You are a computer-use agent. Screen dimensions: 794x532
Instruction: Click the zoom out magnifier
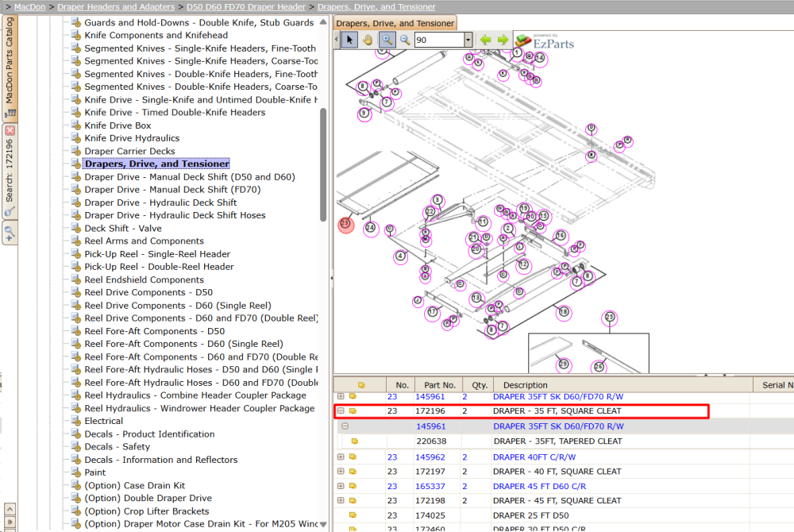pyautogui.click(x=405, y=40)
